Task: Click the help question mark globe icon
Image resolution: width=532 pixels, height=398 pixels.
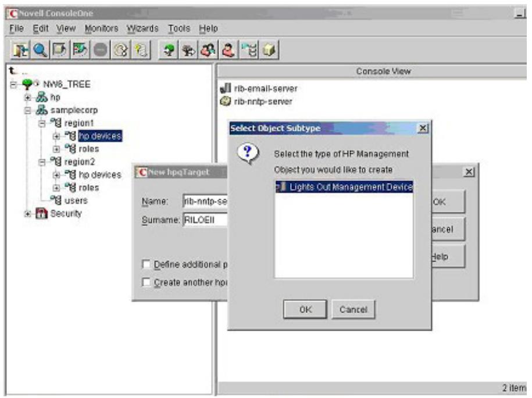Action: [x=120, y=50]
